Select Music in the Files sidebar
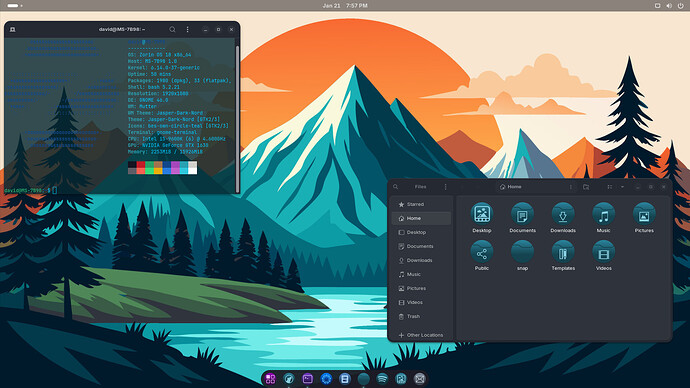The width and height of the screenshot is (690, 388). (x=421, y=274)
